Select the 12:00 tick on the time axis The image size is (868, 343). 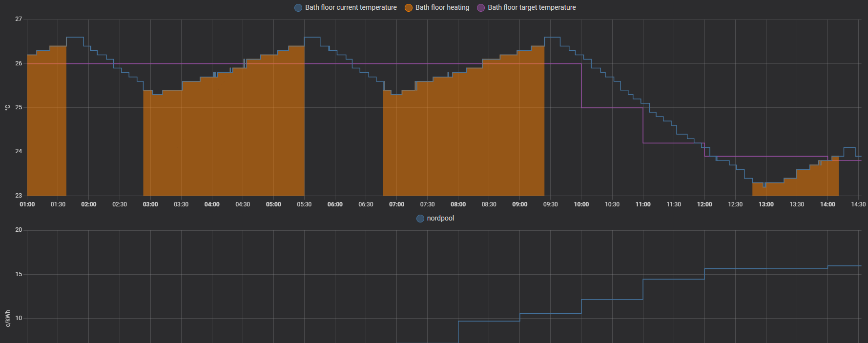coord(704,204)
